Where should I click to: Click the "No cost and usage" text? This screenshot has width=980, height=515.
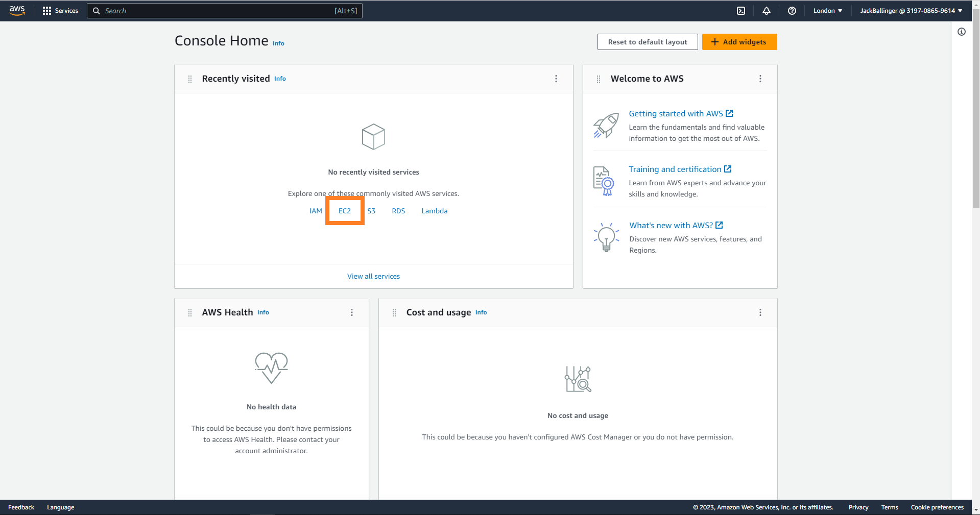point(578,415)
